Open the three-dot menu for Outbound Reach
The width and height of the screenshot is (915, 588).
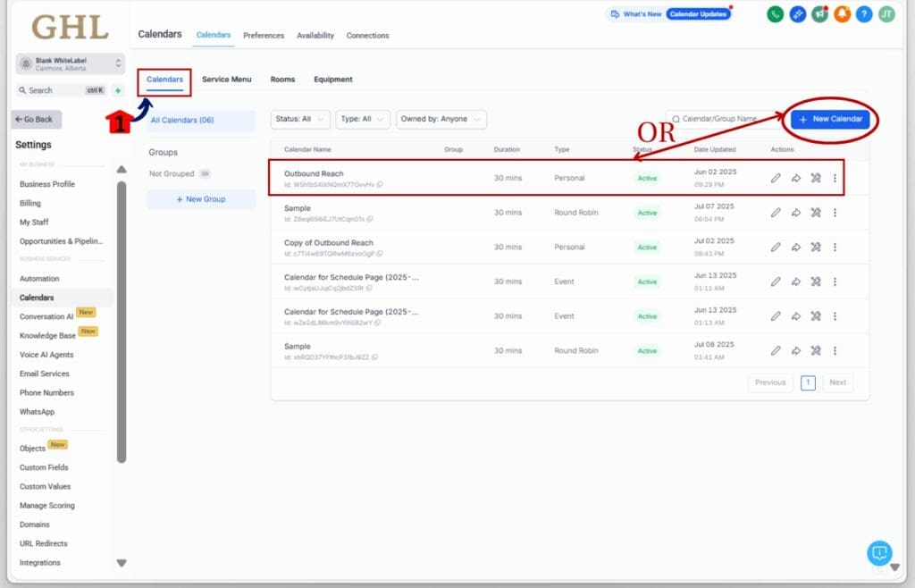click(x=835, y=178)
